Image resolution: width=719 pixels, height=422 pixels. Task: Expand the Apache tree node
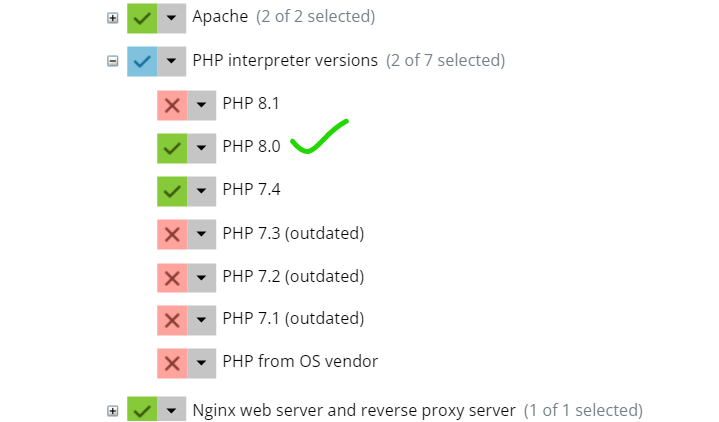[x=112, y=18]
